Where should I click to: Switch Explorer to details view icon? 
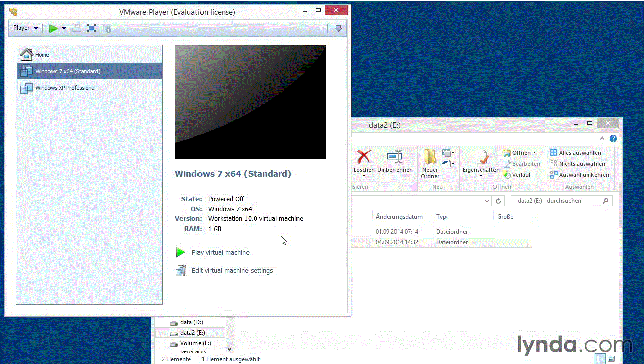(x=600, y=359)
